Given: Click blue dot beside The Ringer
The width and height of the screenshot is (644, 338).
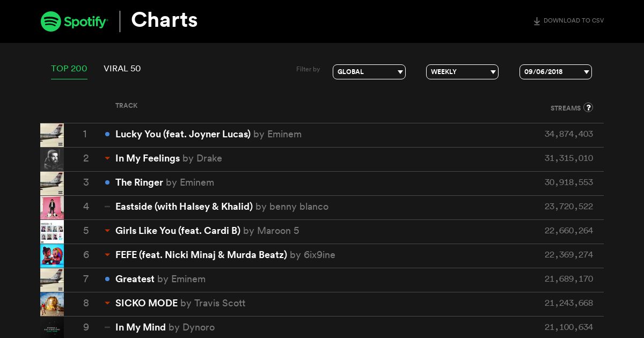Looking at the screenshot, I should (107, 182).
